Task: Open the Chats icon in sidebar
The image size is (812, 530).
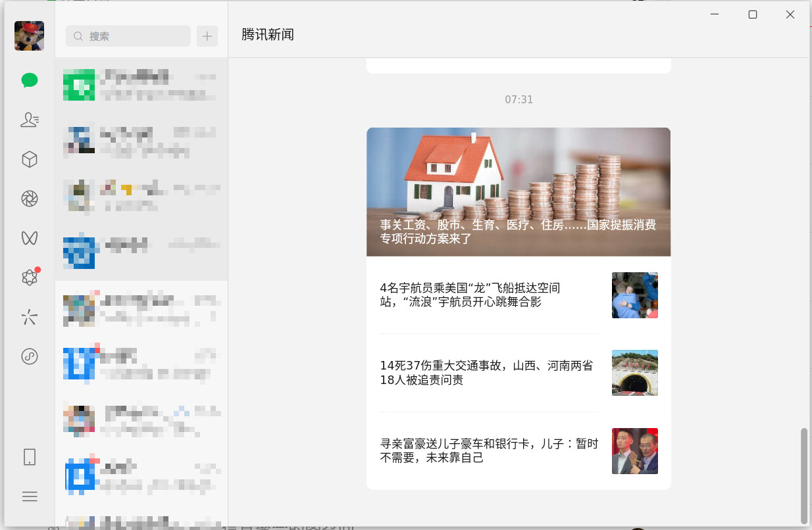Action: pyautogui.click(x=30, y=80)
